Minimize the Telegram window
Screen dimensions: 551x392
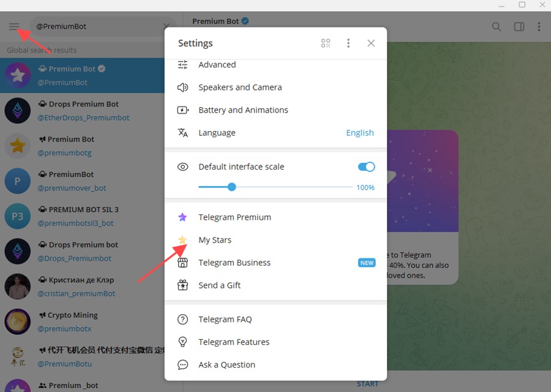pyautogui.click(x=502, y=6)
